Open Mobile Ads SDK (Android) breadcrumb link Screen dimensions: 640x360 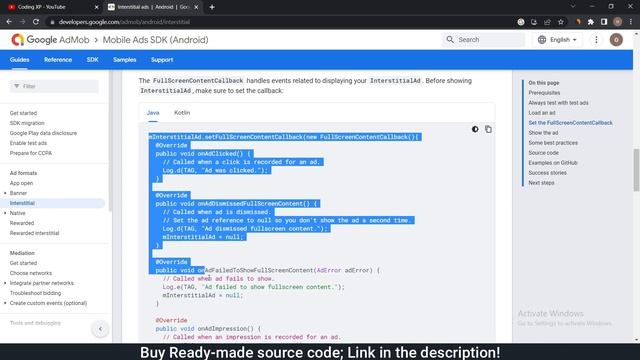[x=156, y=40]
